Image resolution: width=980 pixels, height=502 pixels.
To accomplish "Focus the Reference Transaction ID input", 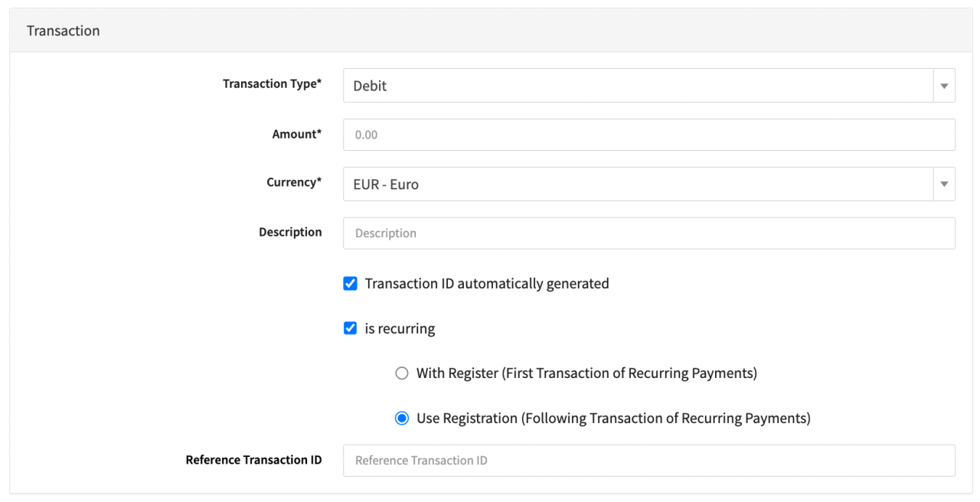I will (648, 461).
